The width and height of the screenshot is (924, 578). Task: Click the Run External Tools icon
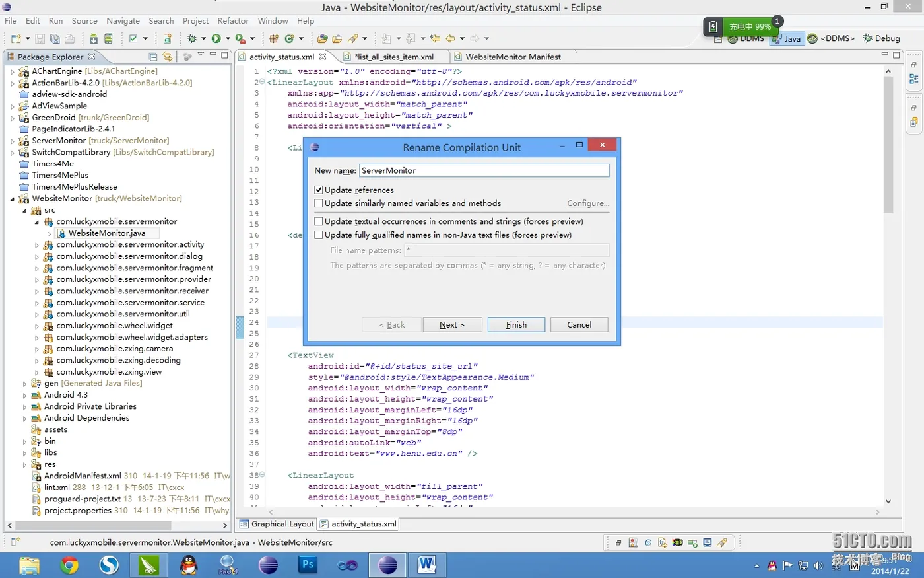(240, 39)
